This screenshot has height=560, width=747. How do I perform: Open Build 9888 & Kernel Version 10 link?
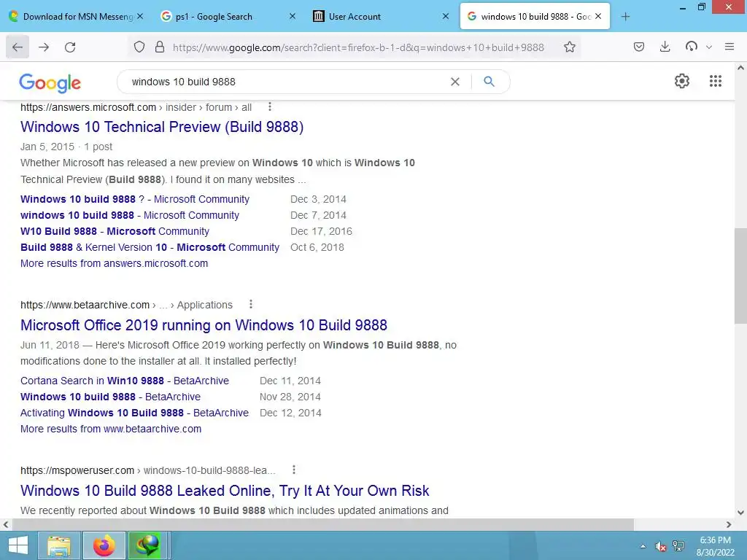(x=150, y=247)
